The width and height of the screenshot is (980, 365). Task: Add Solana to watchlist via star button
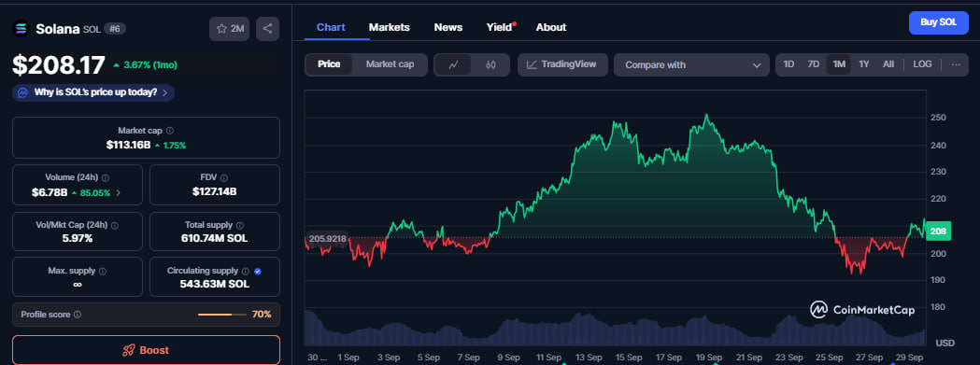(230, 29)
